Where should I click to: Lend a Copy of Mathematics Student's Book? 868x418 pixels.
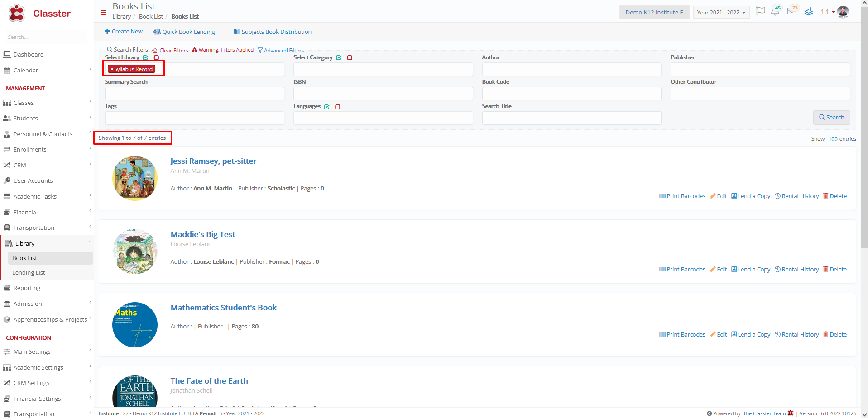pyautogui.click(x=750, y=335)
